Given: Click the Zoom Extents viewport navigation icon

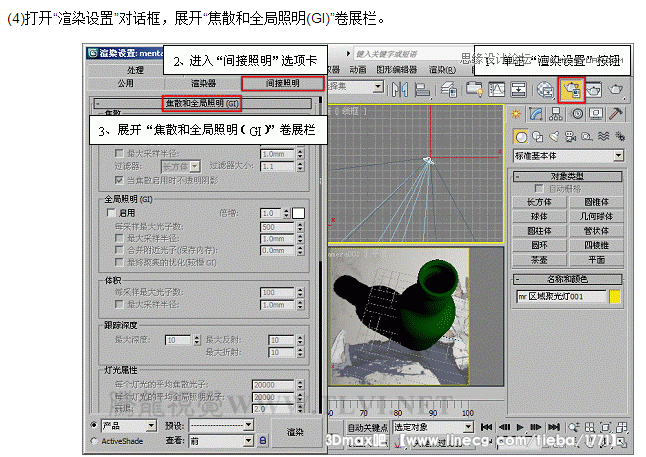Looking at the screenshot, I should tap(606, 428).
